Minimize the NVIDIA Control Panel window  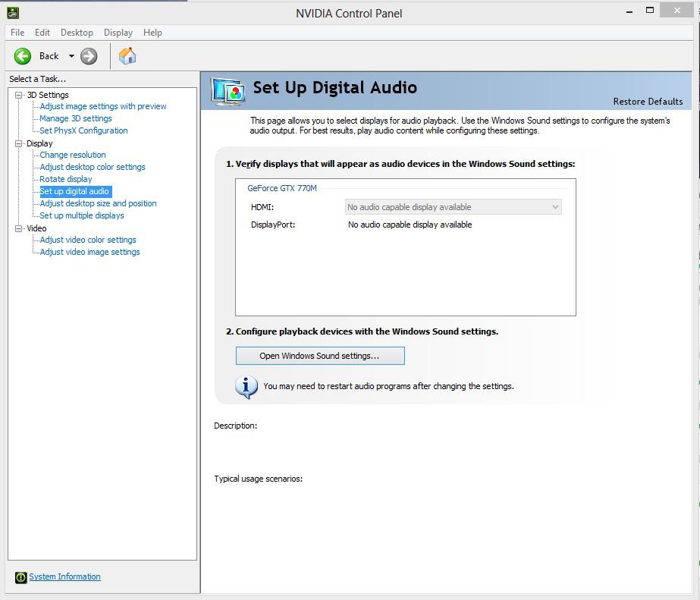pyautogui.click(x=629, y=11)
